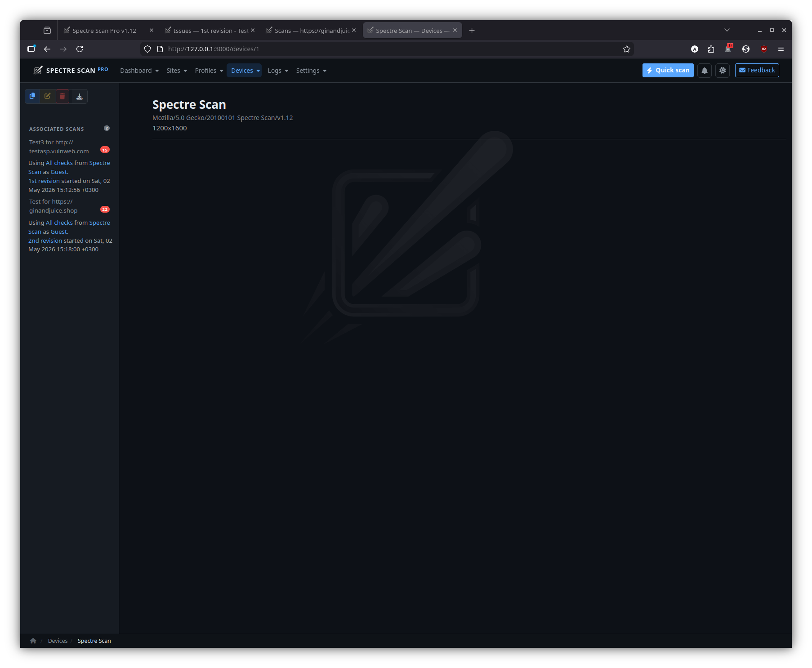Click the export download icon in sidebar
This screenshot has height=668, width=812.
pos(80,96)
